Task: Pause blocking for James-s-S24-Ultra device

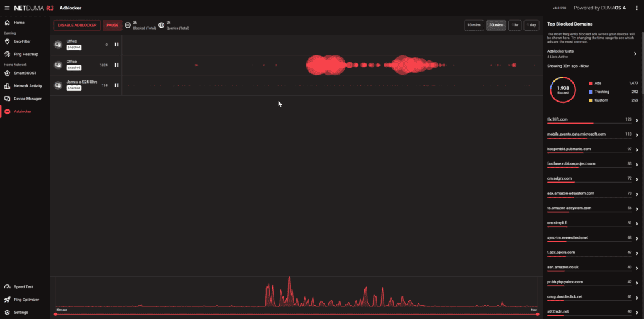Action: click(x=116, y=85)
